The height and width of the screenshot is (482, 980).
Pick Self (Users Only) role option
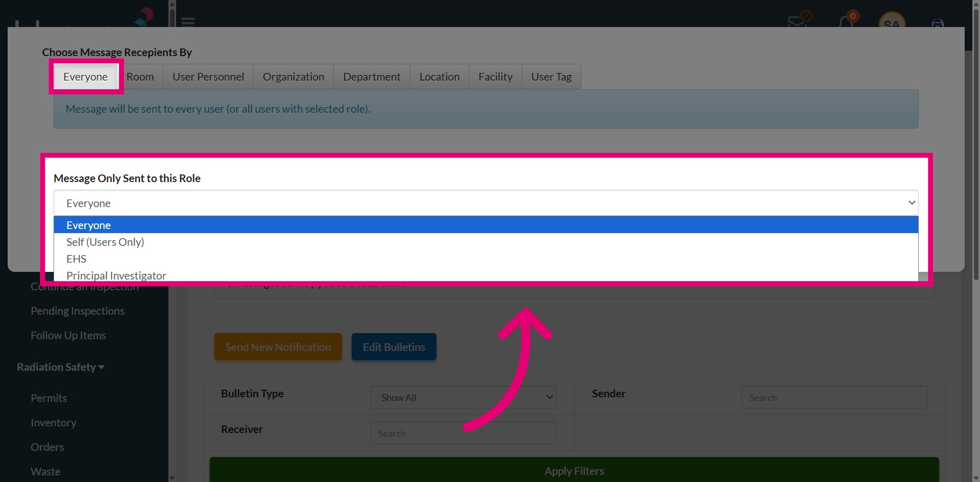(x=486, y=242)
